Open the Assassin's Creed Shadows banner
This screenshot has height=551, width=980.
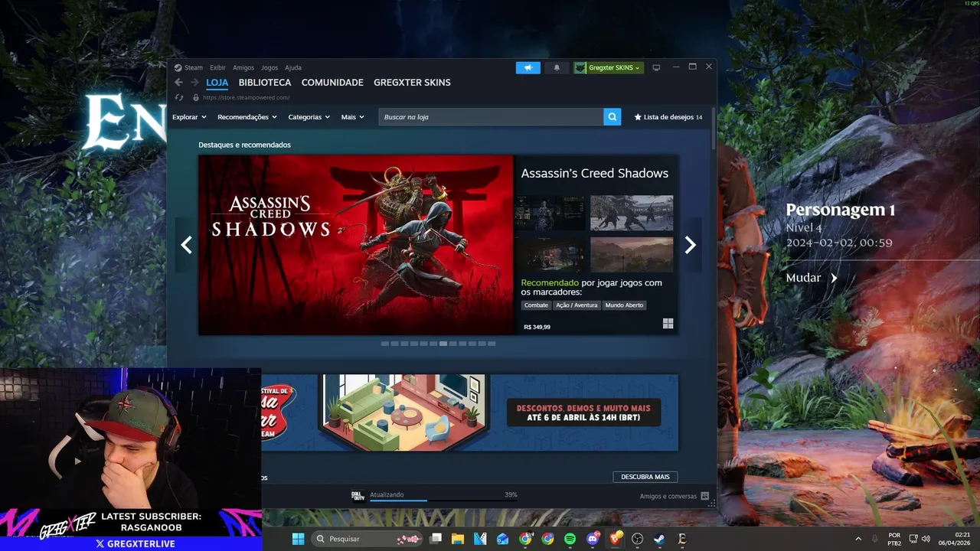click(x=356, y=245)
